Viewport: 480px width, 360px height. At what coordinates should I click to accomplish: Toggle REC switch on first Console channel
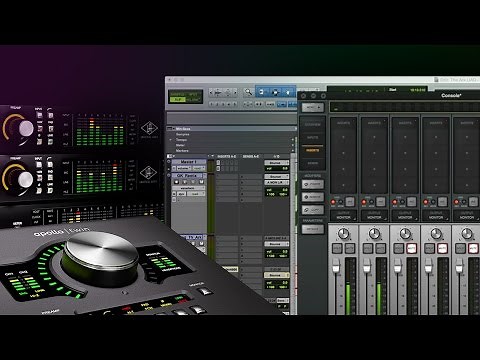[333, 202]
